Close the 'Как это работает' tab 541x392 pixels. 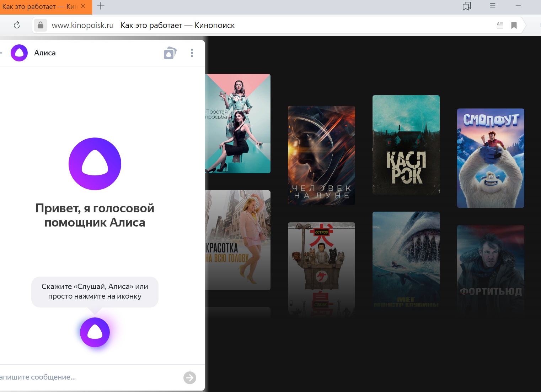[x=83, y=6]
